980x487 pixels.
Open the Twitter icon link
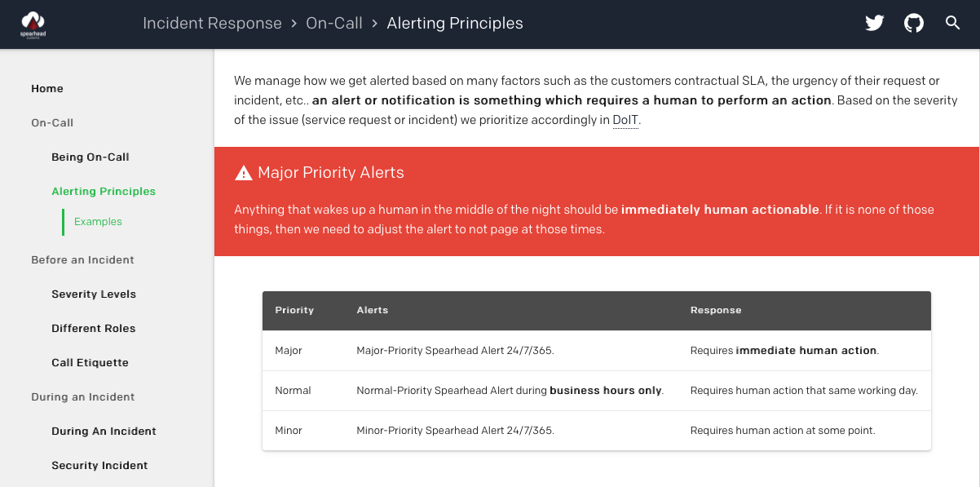tap(875, 24)
